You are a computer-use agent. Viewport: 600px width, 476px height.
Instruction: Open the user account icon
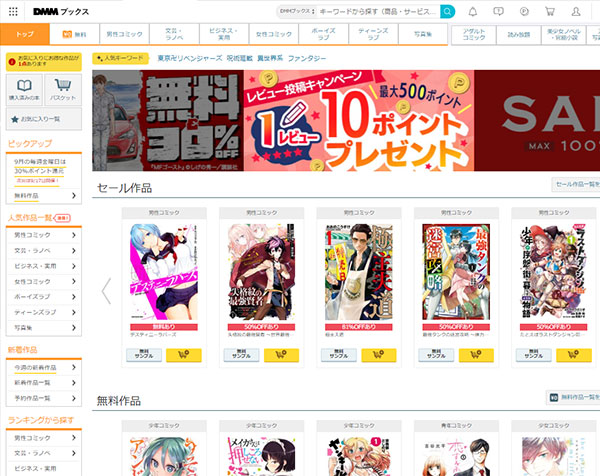[576, 11]
